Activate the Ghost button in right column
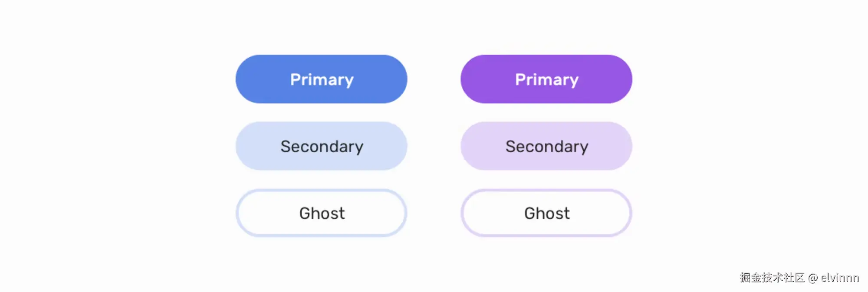 (546, 213)
